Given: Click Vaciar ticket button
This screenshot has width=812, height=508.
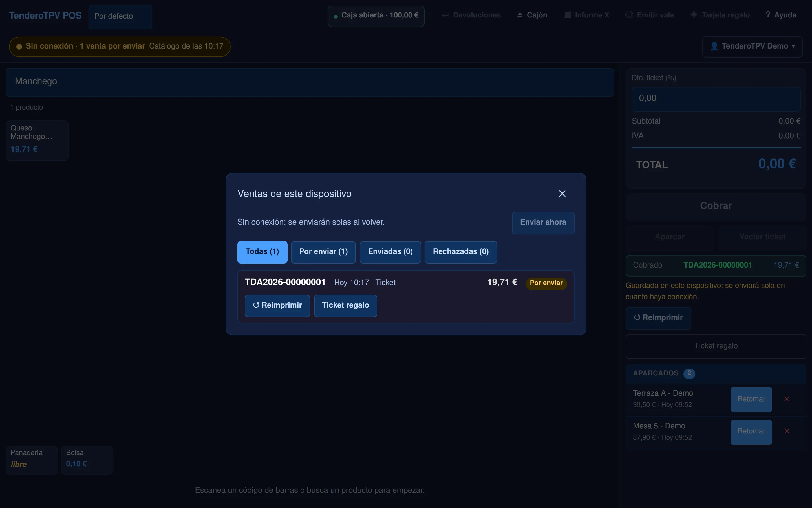Looking at the screenshot, I should tap(762, 237).
